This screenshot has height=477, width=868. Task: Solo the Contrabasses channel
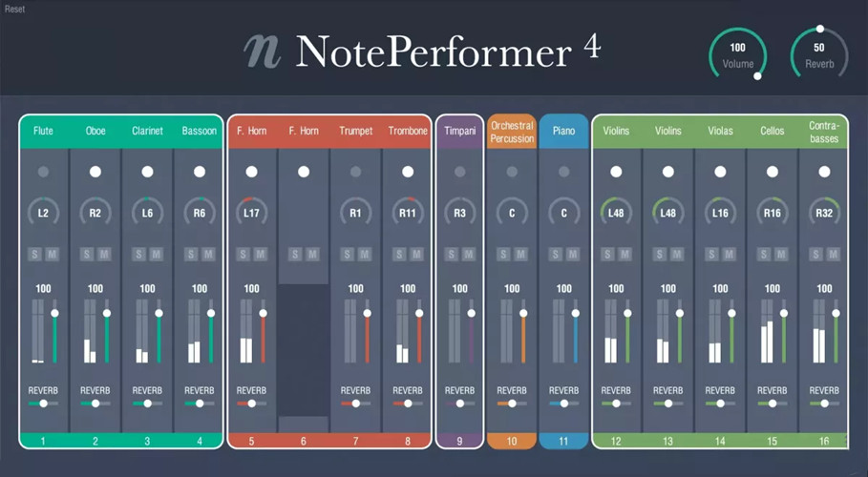coord(816,254)
